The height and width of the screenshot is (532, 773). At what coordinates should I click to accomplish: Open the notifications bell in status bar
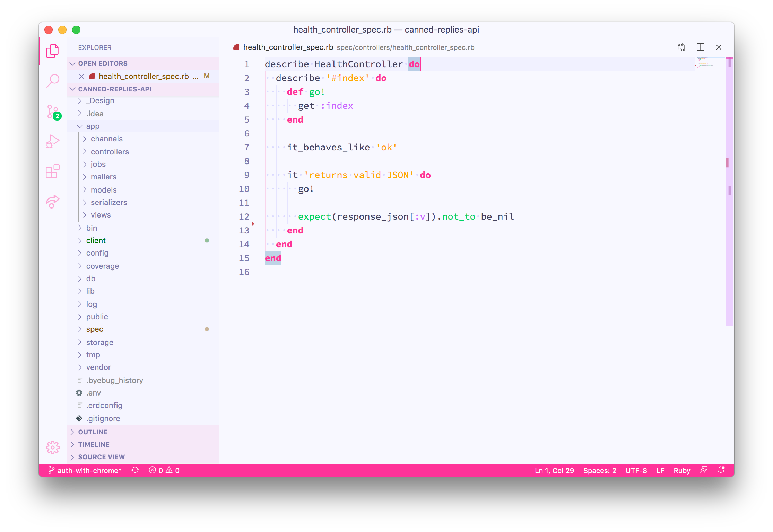(721, 470)
